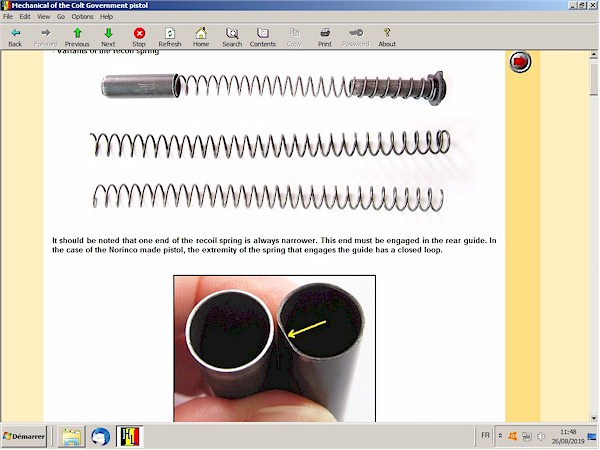Click the FR language indicator
This screenshot has width=600, height=450.
click(x=485, y=435)
